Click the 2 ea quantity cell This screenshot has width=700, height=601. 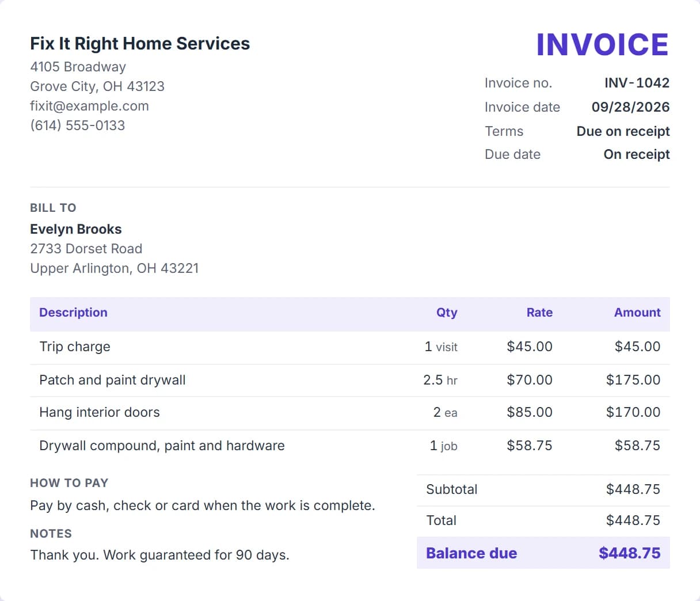(x=446, y=412)
